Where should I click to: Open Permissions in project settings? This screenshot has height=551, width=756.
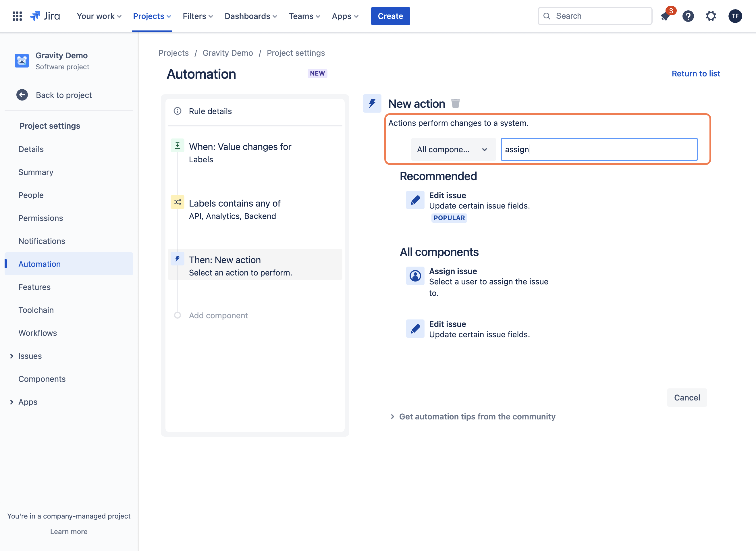pos(41,218)
